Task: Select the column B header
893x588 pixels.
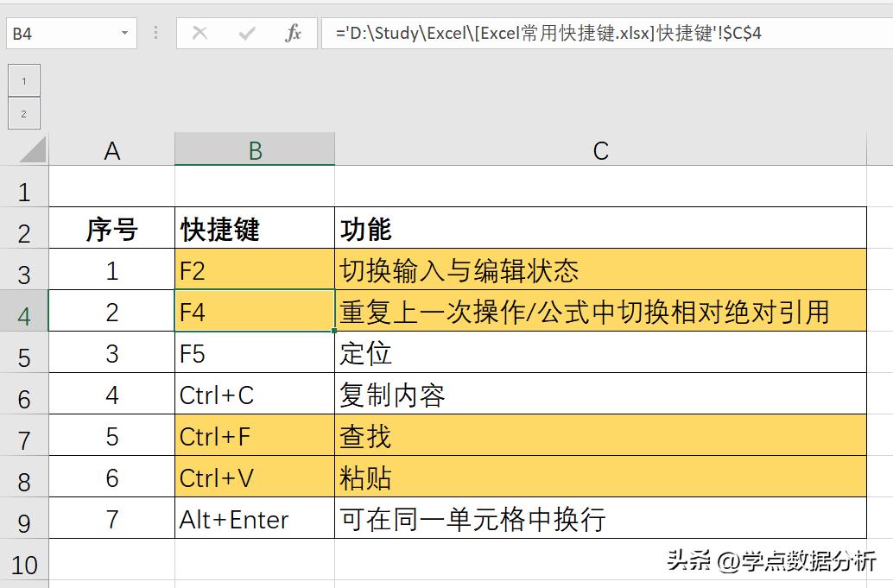Action: (x=254, y=149)
